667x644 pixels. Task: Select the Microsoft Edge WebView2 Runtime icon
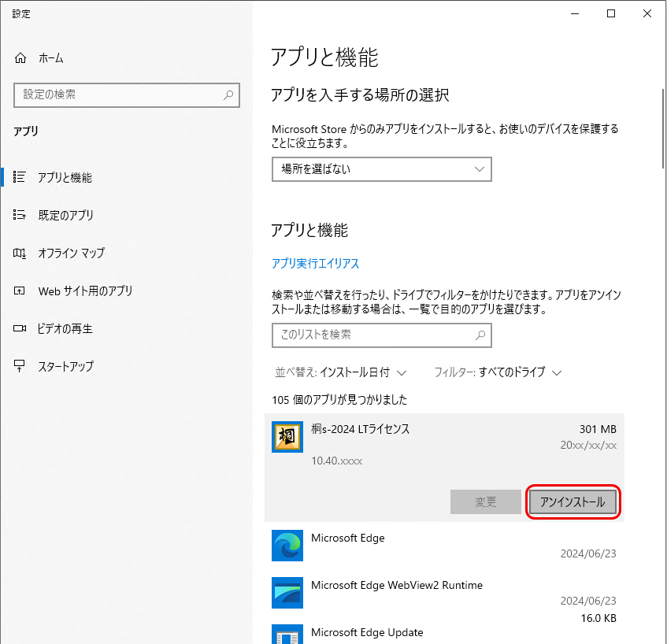(x=287, y=593)
